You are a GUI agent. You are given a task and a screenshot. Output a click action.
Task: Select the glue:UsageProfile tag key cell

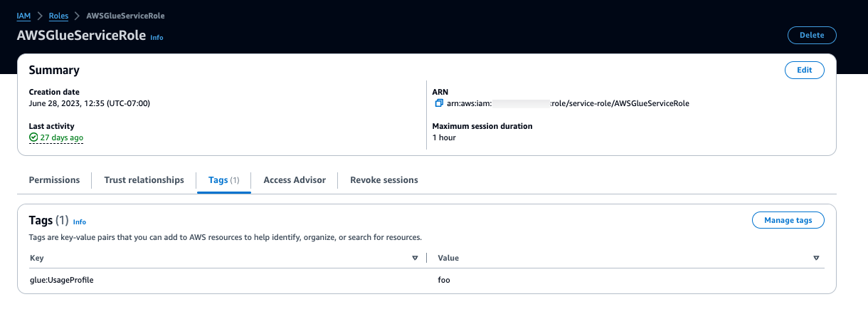click(62, 280)
